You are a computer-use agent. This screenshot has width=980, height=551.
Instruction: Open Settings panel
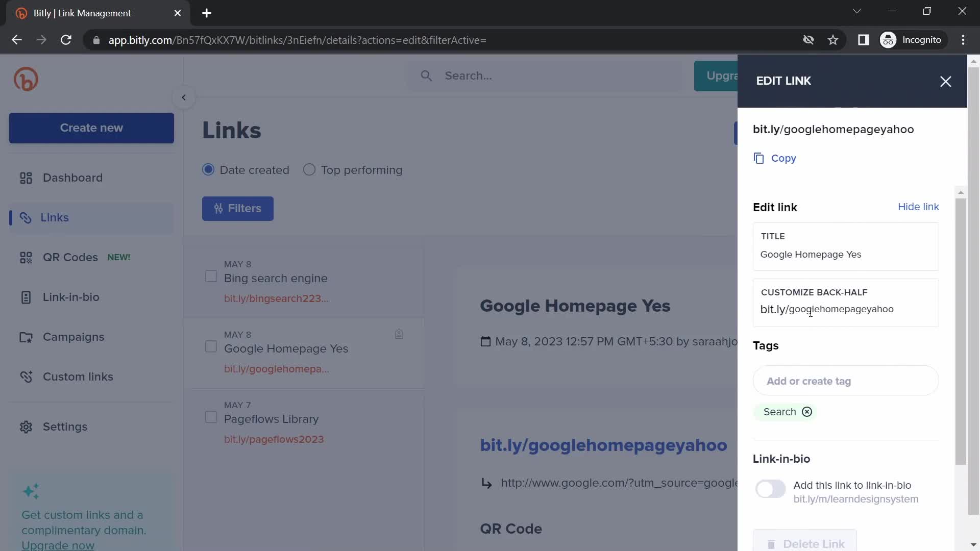[x=65, y=427]
